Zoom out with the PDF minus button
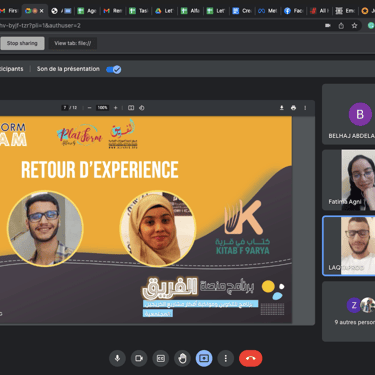Image resolution: width=375 pixels, height=375 pixels. click(x=89, y=108)
